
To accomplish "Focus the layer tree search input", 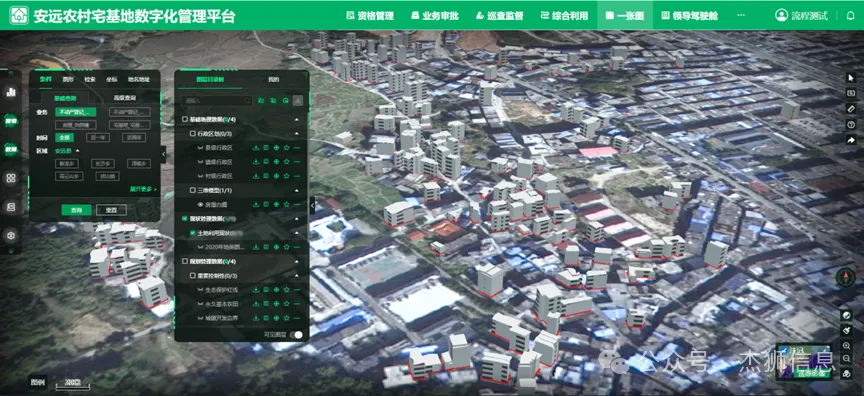I will (x=217, y=101).
